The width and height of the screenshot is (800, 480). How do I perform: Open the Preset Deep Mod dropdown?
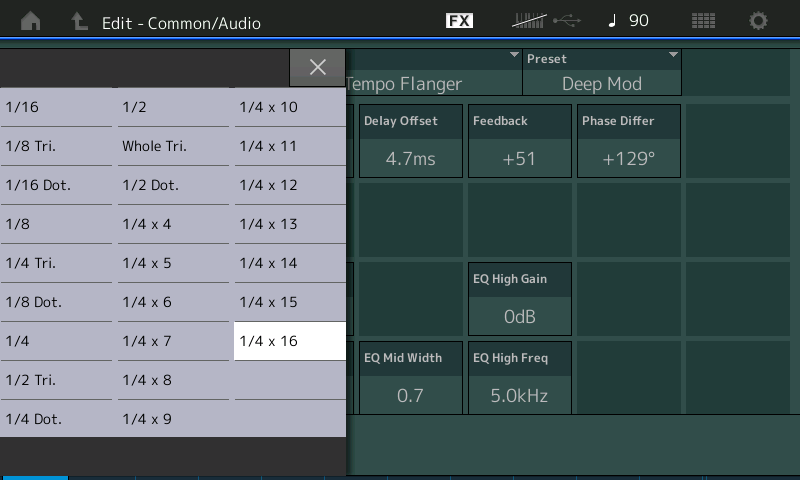(602, 72)
